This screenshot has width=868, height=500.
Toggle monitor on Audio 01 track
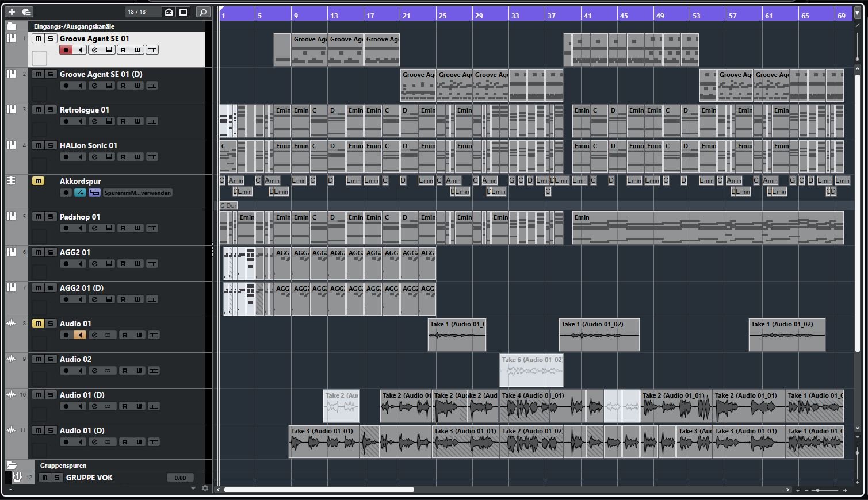point(80,335)
